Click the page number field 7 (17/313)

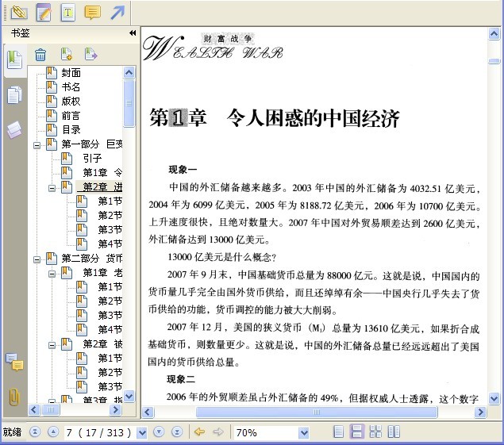pyautogui.click(x=100, y=433)
